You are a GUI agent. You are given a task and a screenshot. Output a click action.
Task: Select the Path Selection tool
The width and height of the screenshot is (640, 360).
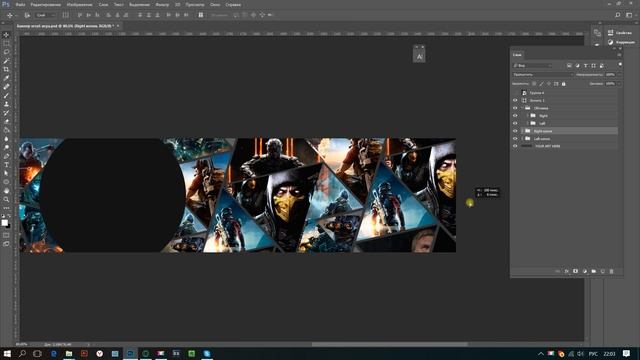pyautogui.click(x=6, y=173)
